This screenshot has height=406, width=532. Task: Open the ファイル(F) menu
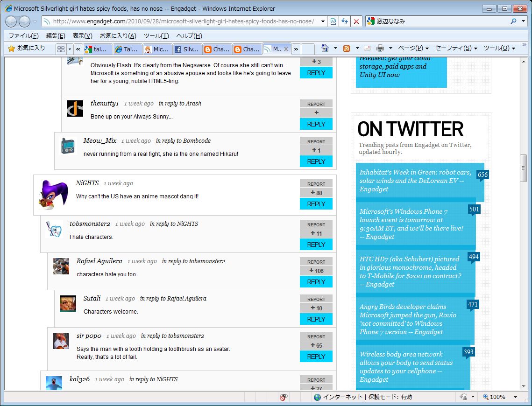pos(23,36)
